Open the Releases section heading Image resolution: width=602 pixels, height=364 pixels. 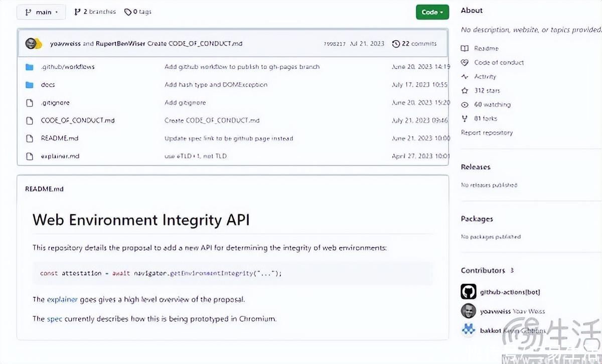click(476, 167)
